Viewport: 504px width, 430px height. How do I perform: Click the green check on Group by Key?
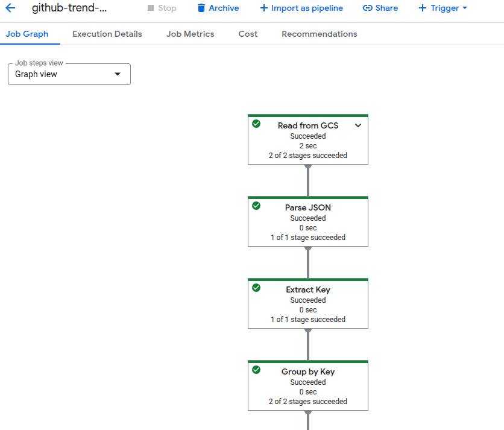[256, 370]
